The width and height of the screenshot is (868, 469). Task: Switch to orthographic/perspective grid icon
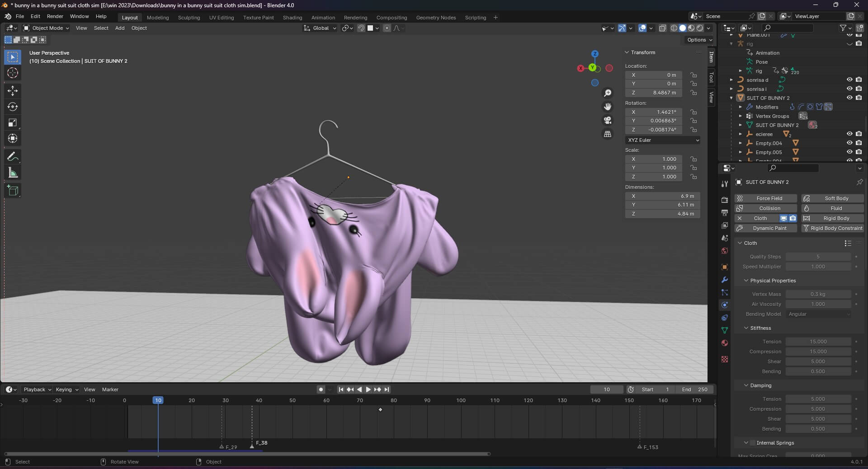[608, 134]
